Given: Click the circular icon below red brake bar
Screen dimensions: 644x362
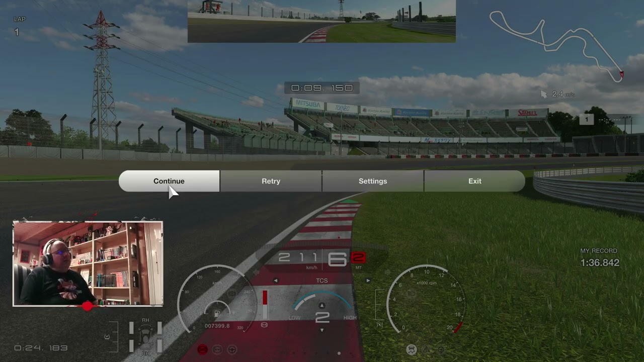Looking at the screenshot, I should click(265, 325).
